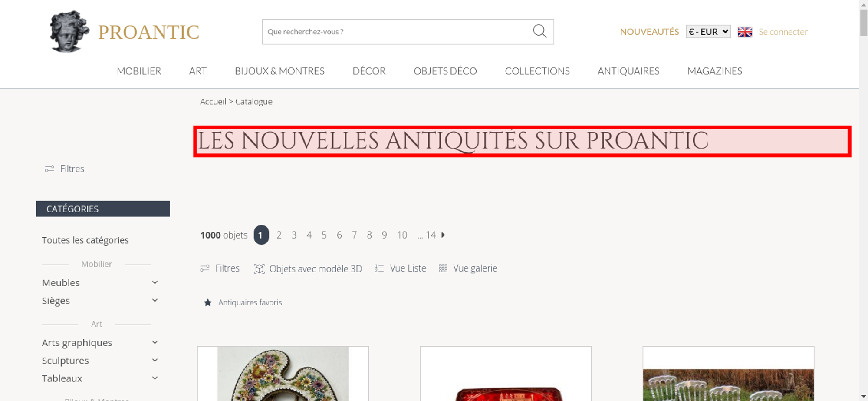Screen dimensions: 868x401
Task: Open the MOBILIER menu
Action: pos(139,71)
